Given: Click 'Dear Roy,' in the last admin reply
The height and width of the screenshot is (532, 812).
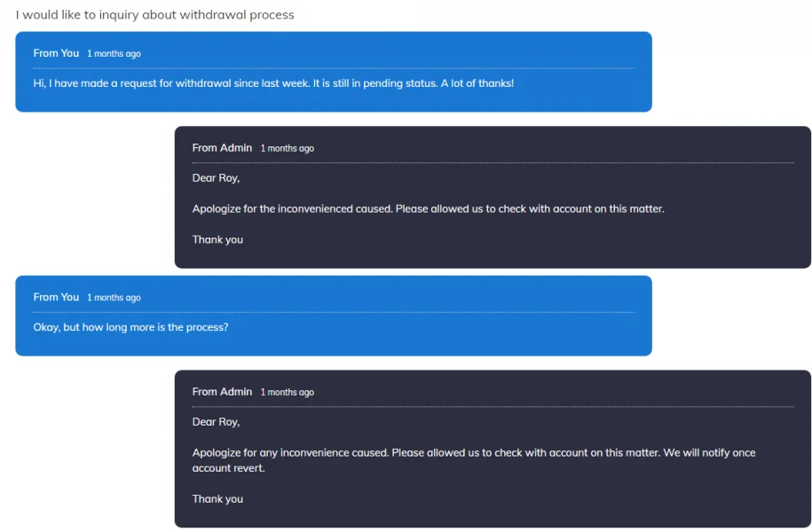Looking at the screenshot, I should point(216,422).
